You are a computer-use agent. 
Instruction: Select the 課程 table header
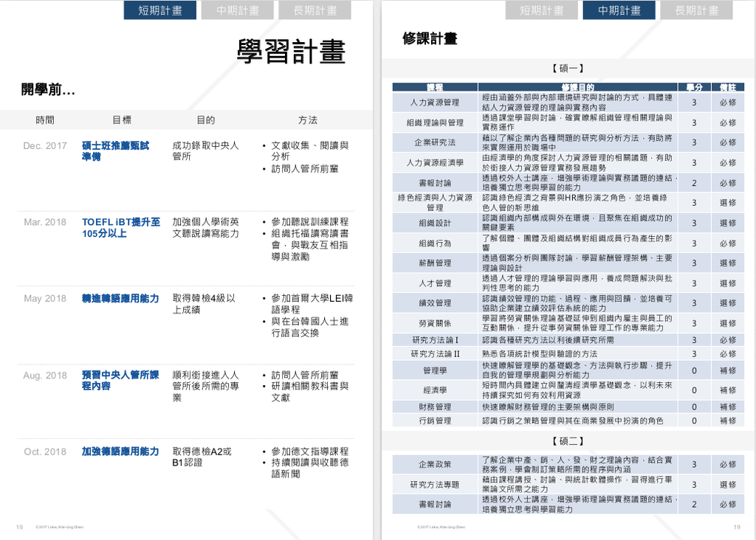pos(435,87)
